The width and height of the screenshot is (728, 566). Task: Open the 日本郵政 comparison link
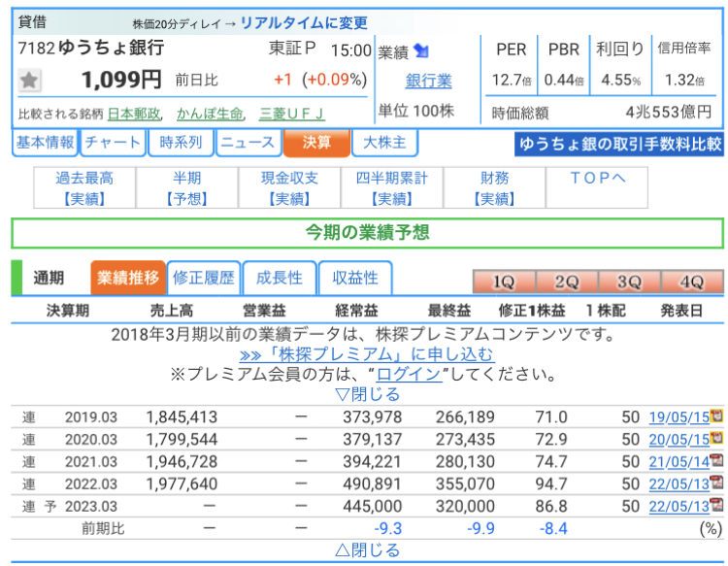tap(134, 114)
